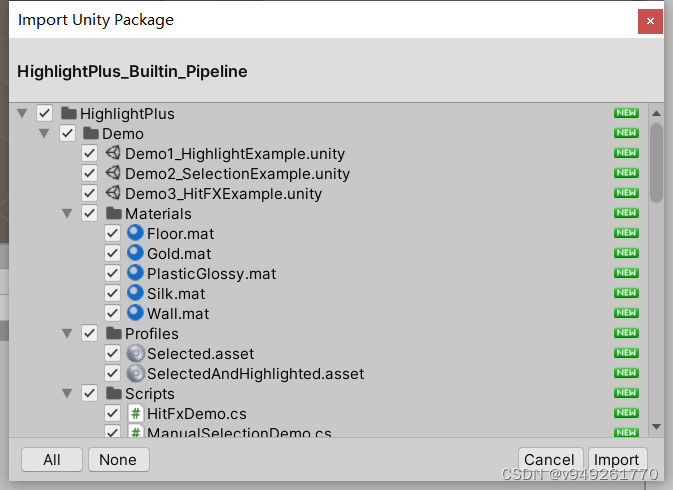Image resolution: width=673 pixels, height=490 pixels.
Task: Toggle the Gold.mat checkbox
Action: (112, 253)
